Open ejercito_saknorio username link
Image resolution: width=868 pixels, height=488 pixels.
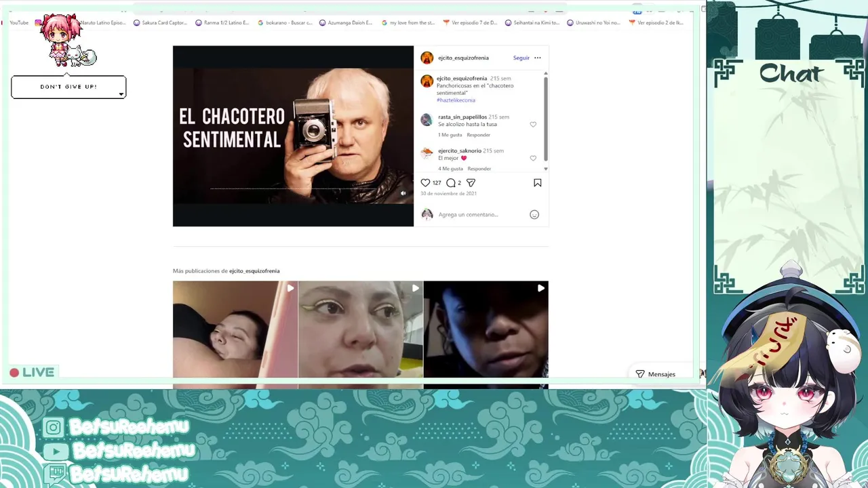pos(460,151)
